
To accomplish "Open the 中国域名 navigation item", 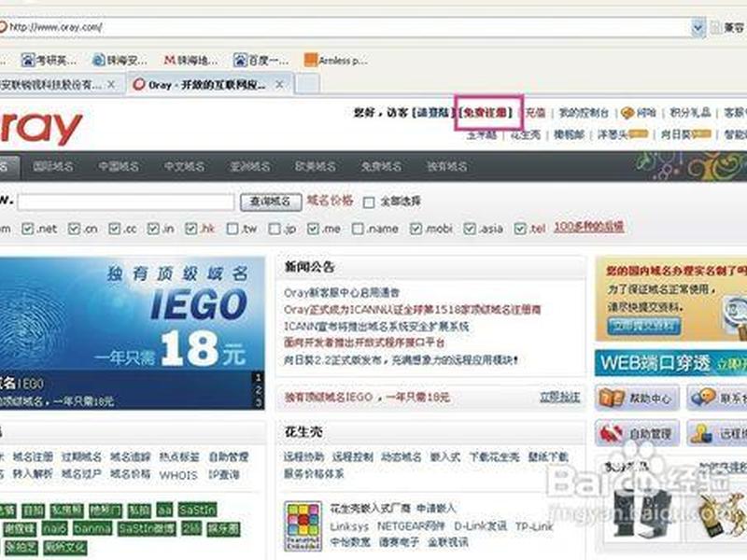I will pyautogui.click(x=119, y=166).
